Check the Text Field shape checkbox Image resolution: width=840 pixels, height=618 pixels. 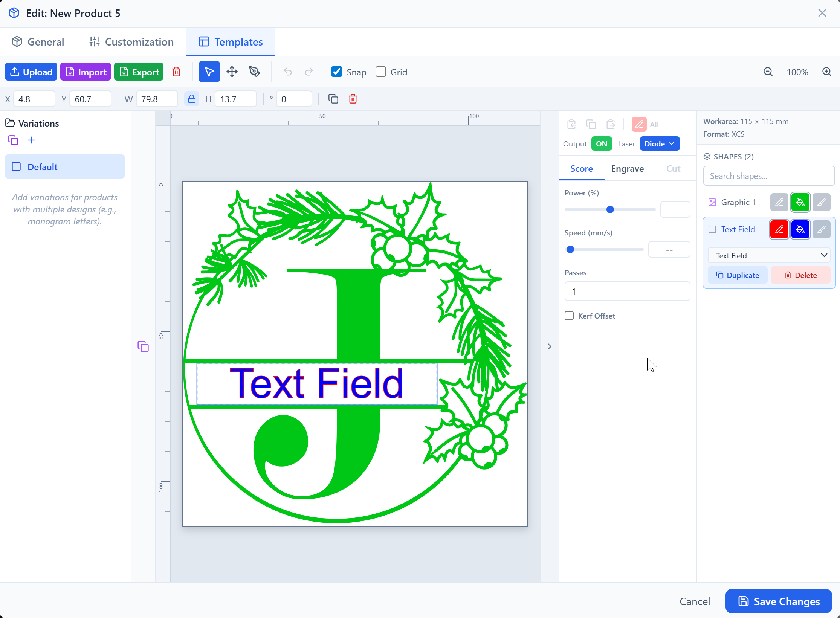(x=712, y=229)
